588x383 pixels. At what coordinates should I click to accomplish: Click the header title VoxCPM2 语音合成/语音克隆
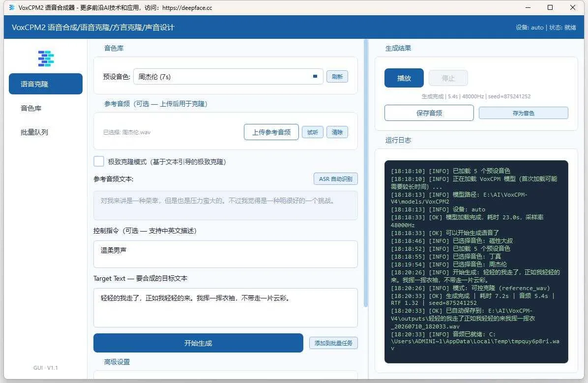93,28
